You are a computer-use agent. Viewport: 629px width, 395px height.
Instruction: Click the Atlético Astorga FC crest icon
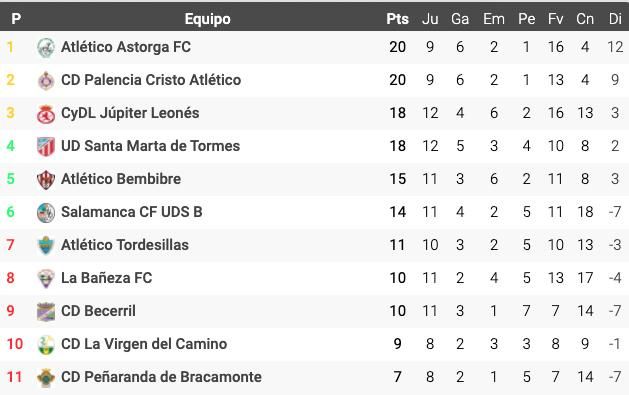click(x=46, y=48)
